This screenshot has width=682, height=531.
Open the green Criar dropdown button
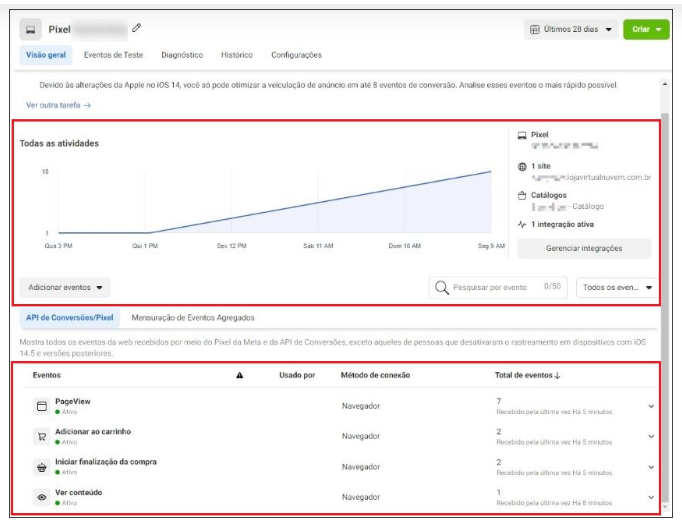tap(646, 30)
